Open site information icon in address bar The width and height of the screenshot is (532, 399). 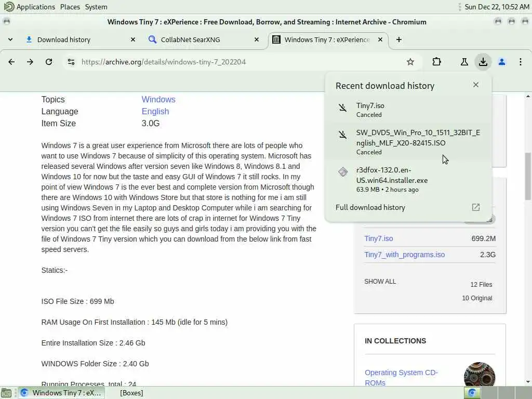pyautogui.click(x=71, y=62)
